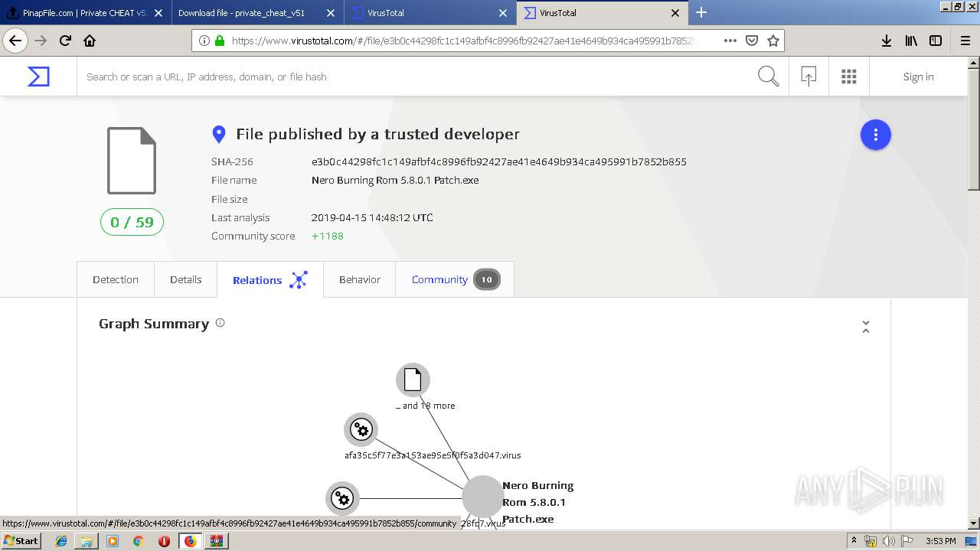Go to the browser home page

point(90,41)
